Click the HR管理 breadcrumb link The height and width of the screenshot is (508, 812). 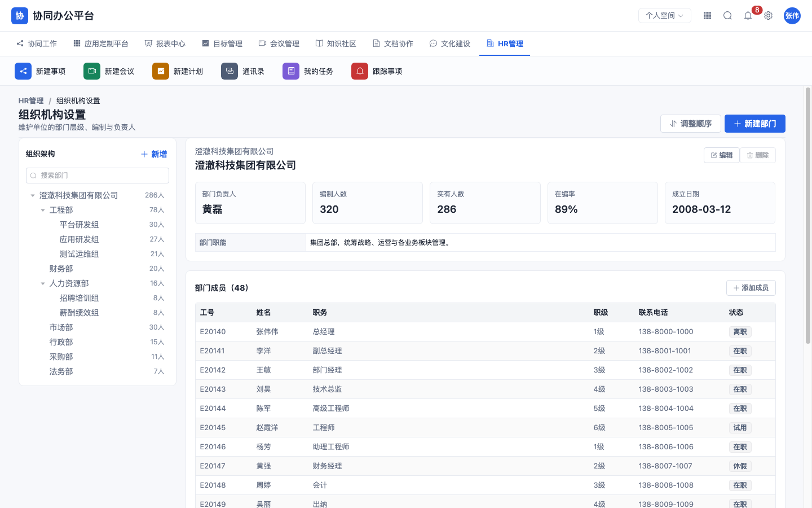tap(31, 101)
